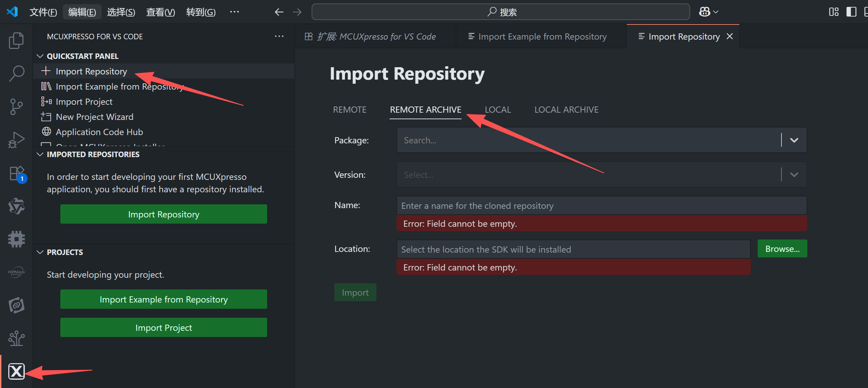Open the chip-shaped icon in activity bar

pyautogui.click(x=16, y=239)
